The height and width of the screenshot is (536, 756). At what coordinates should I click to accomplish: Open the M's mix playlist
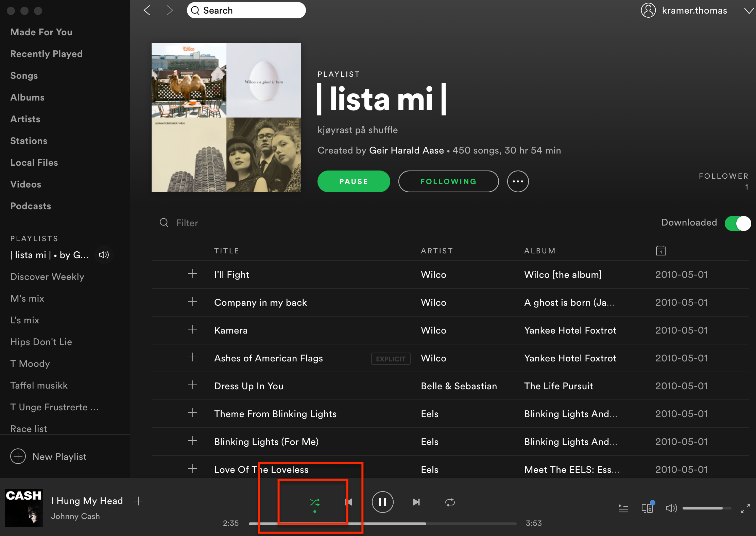click(x=27, y=299)
